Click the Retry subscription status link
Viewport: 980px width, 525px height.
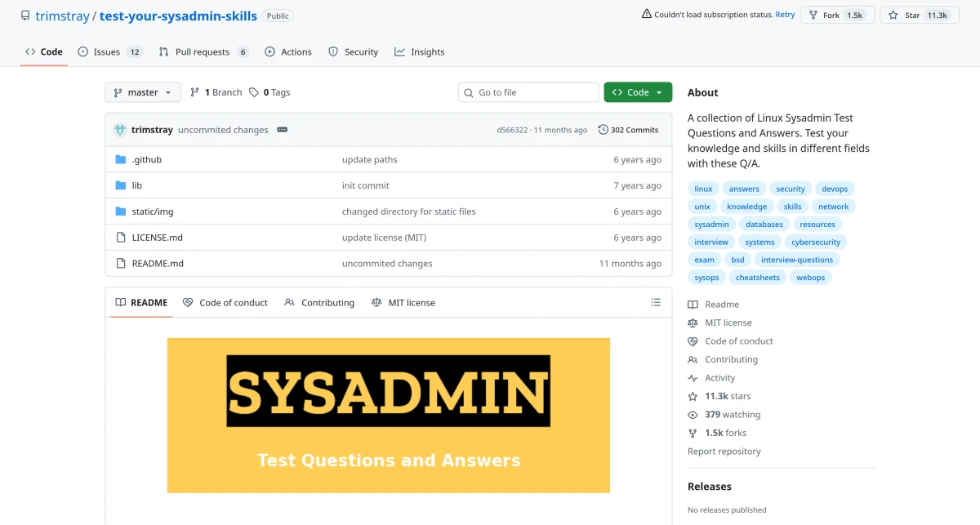pyautogui.click(x=785, y=14)
